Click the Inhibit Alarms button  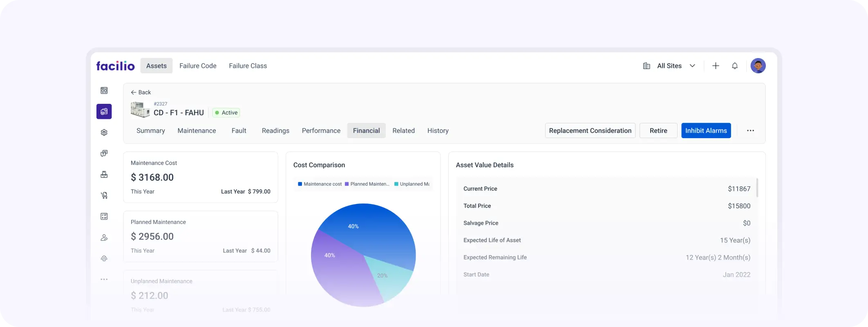706,131
